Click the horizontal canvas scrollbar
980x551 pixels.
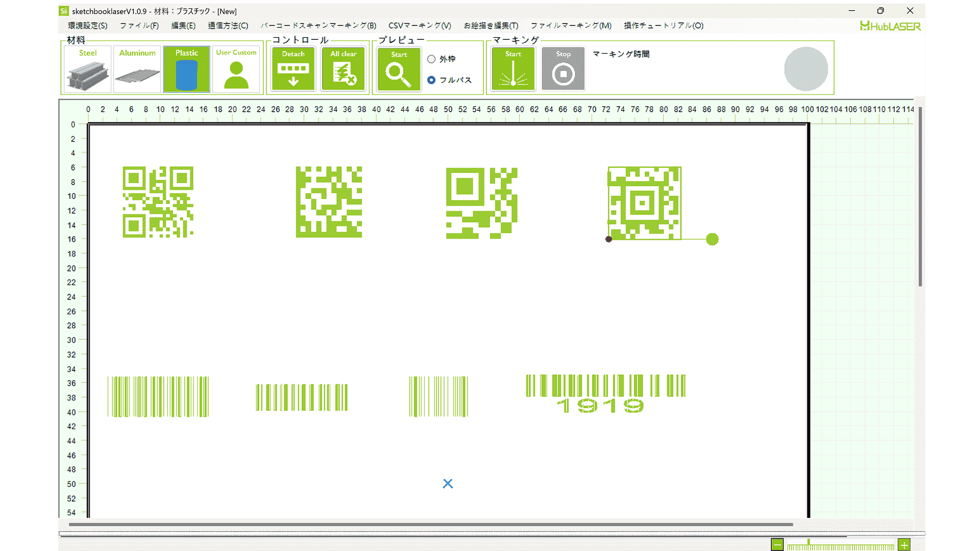[x=431, y=524]
